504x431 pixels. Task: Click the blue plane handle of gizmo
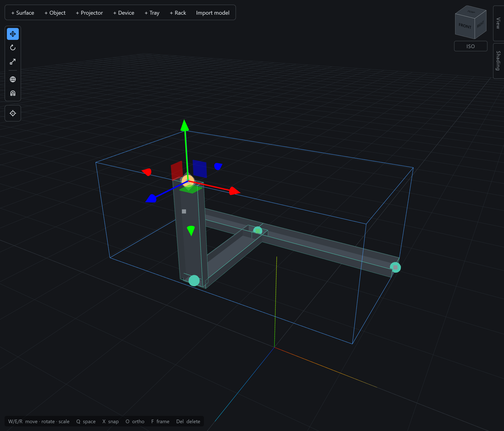[200, 169]
